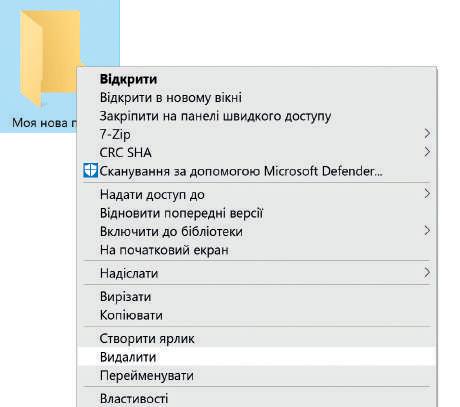Click the yellow folder icon

coord(50,57)
